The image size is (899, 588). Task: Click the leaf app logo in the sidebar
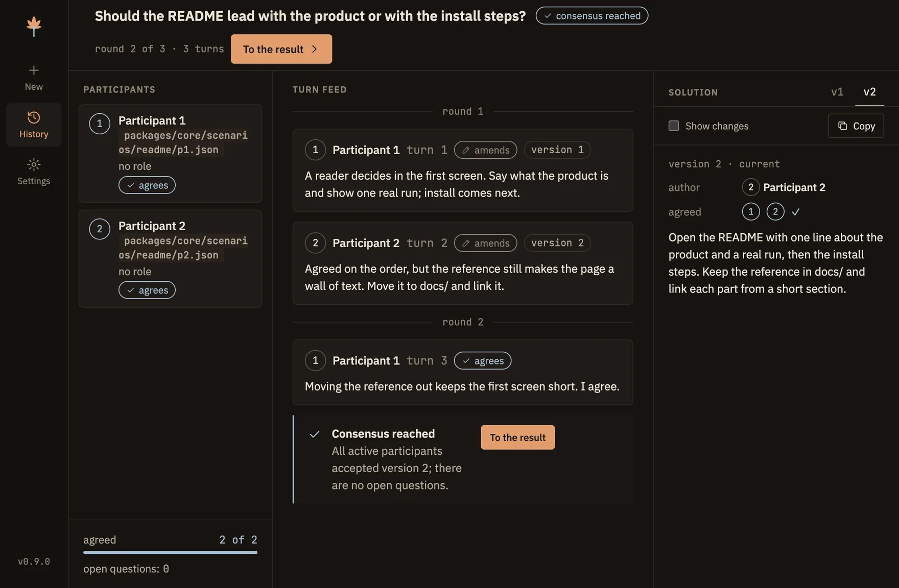[34, 26]
